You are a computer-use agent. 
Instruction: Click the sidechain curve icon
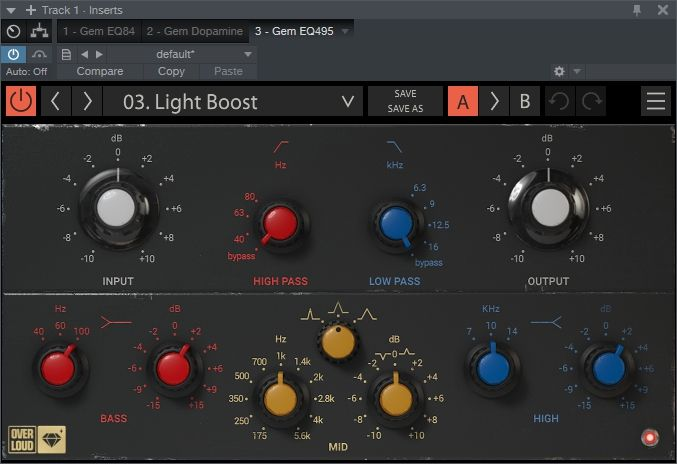click(x=39, y=54)
